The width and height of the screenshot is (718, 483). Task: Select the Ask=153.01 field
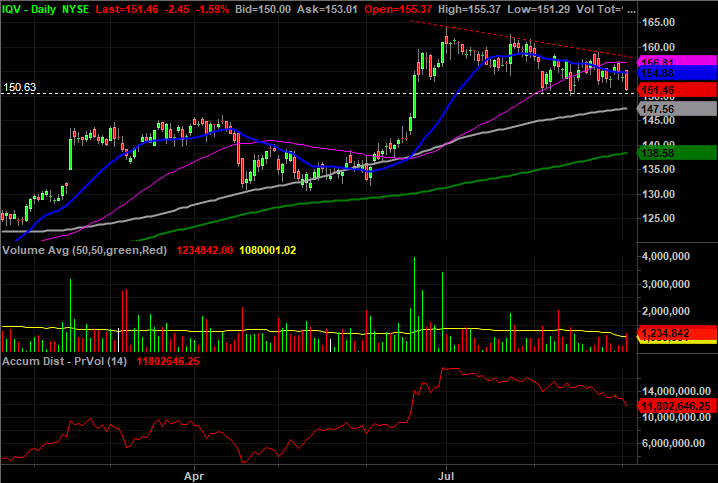click(x=327, y=9)
